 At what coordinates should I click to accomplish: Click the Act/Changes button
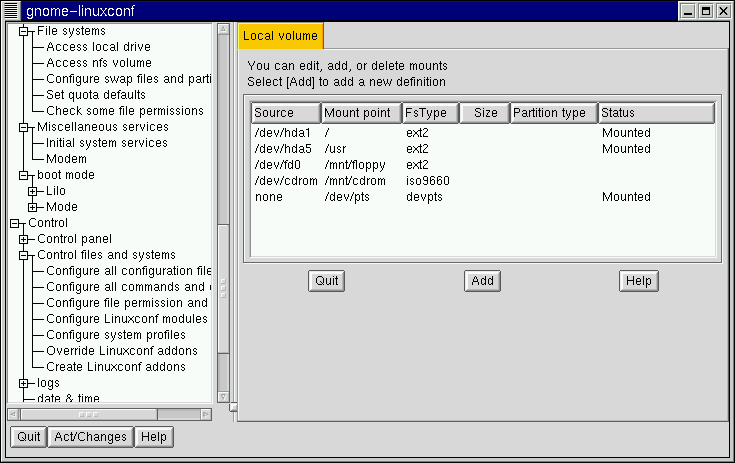pos(88,437)
